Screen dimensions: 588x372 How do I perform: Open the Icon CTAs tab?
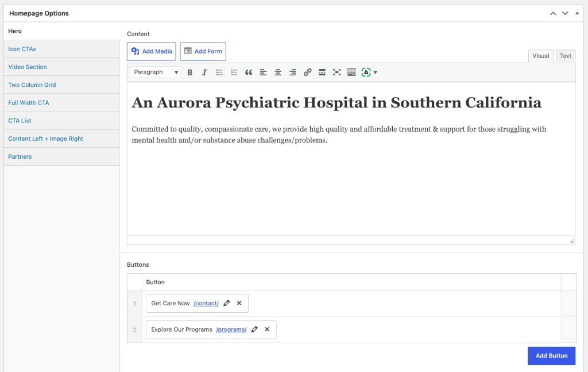click(61, 49)
